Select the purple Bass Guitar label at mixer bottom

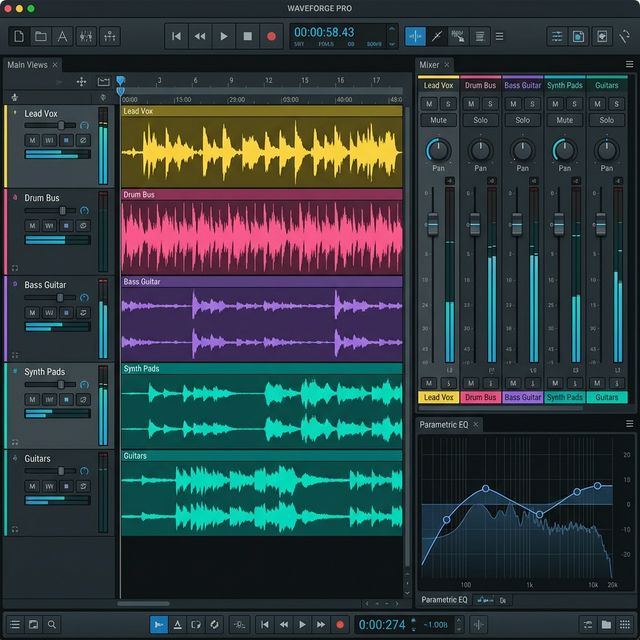point(522,397)
